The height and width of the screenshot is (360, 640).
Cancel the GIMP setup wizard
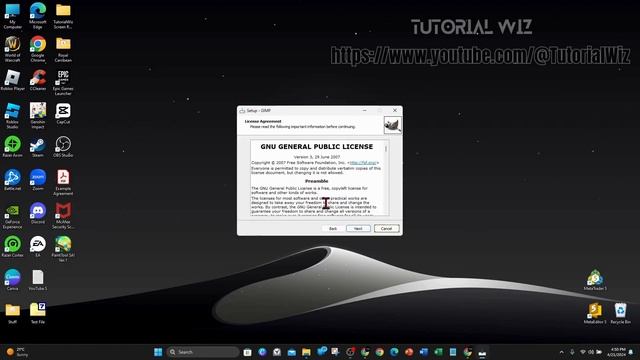point(387,229)
